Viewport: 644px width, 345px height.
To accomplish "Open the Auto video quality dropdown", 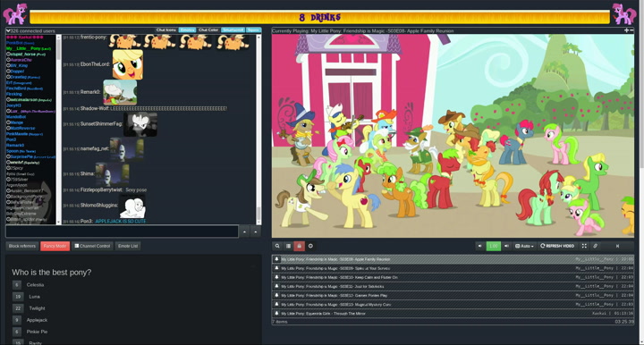I will point(524,246).
